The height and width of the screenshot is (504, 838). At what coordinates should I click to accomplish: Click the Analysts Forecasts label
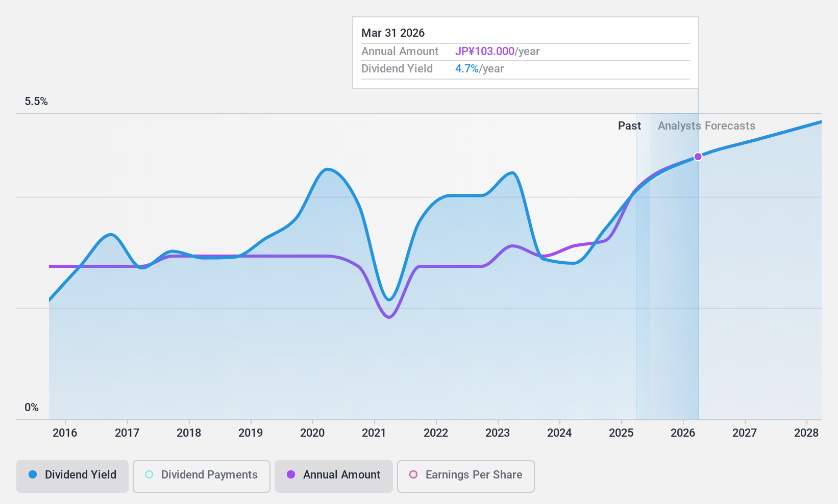pos(706,126)
